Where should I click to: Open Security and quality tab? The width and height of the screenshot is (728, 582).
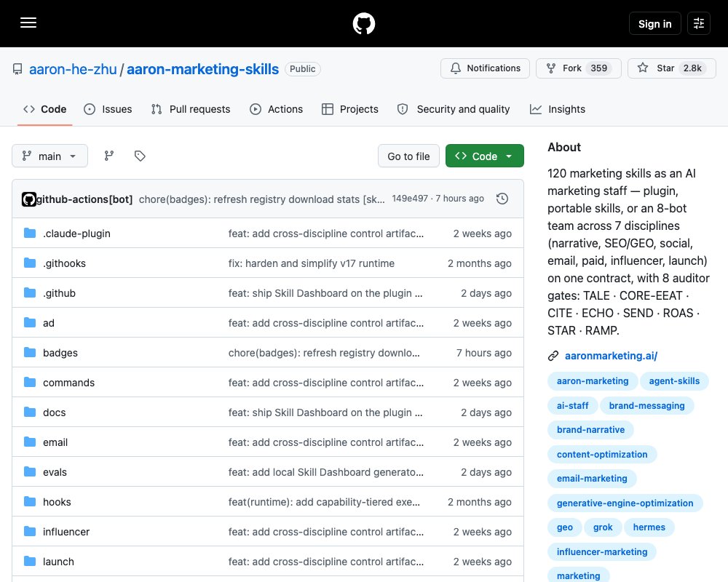tap(454, 109)
